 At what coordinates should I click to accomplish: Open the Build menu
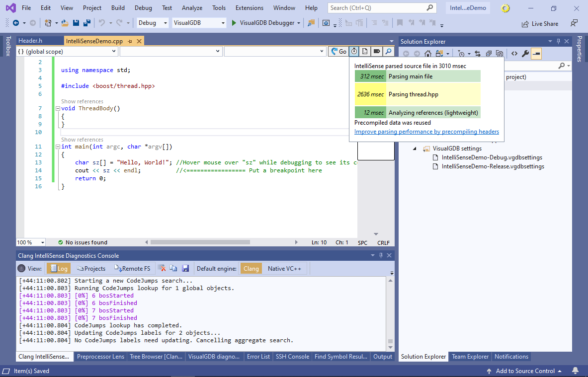[118, 8]
